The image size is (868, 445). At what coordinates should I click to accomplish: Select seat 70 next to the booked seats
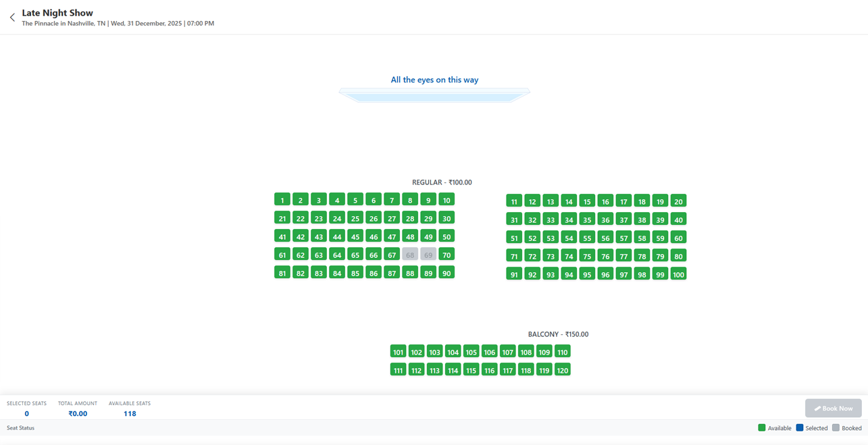446,254
